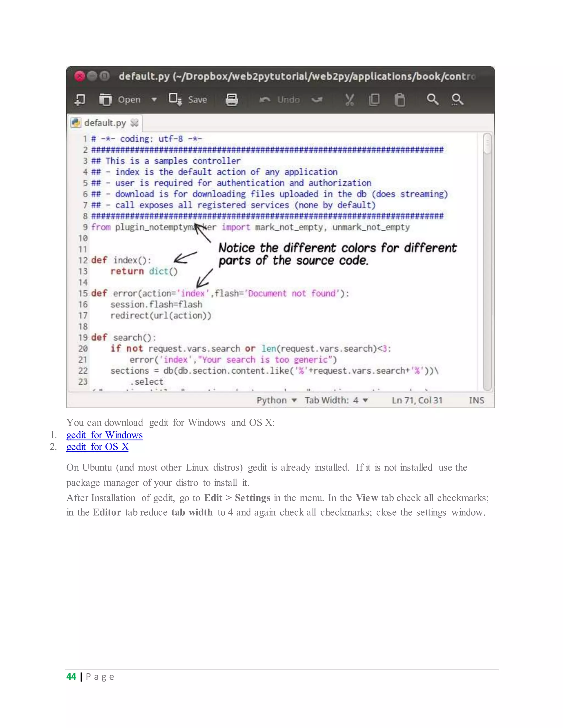Image resolution: width=563 pixels, height=728 pixels.
Task: Click the Save document icon
Action: point(175,99)
